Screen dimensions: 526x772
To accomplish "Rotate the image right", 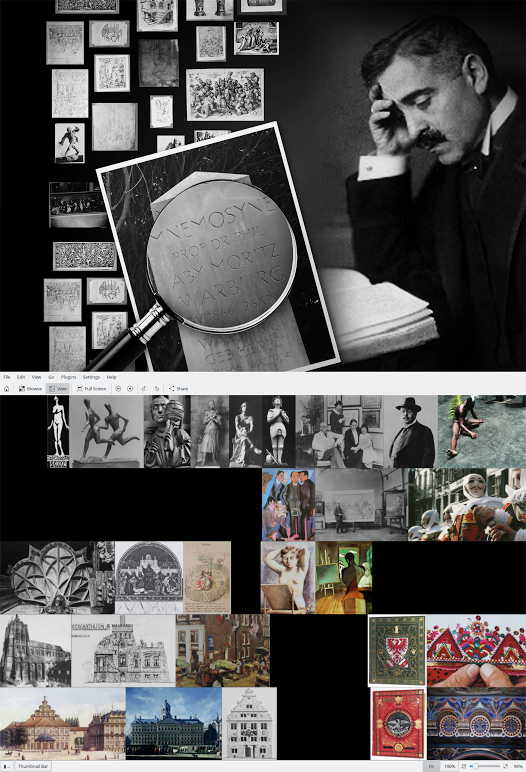I will 157,389.
